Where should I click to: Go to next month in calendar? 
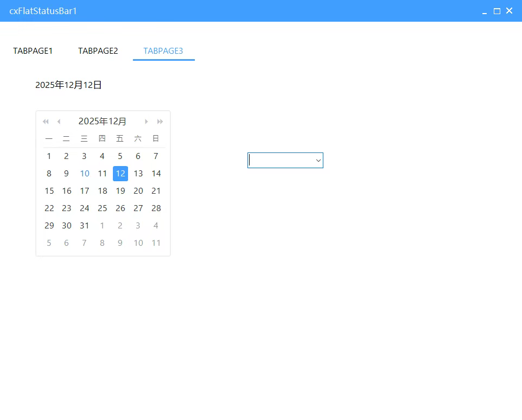[x=146, y=122]
